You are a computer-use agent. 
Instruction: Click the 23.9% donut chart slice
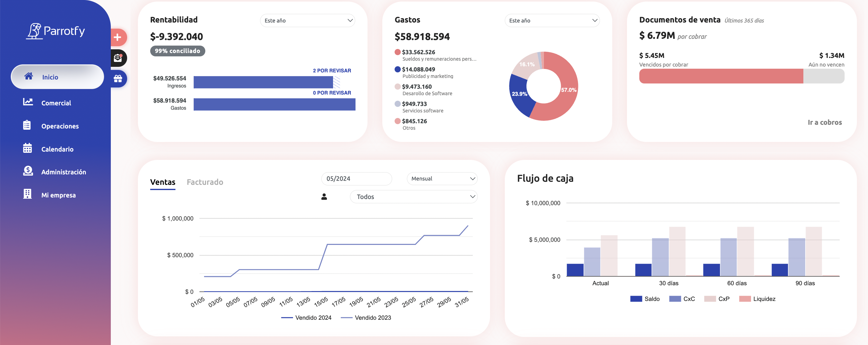(x=519, y=94)
